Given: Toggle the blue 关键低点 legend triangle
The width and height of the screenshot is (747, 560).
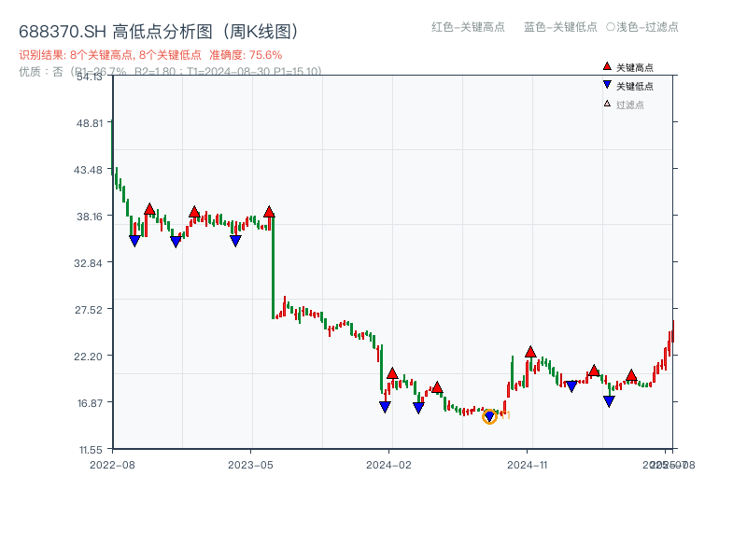Looking at the screenshot, I should coord(607,86).
